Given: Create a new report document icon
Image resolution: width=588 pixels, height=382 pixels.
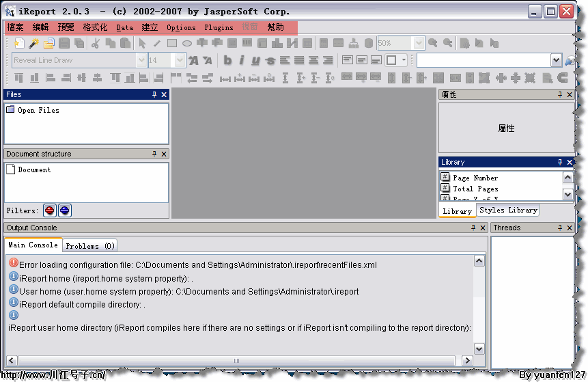Looking at the screenshot, I should tap(18, 43).
